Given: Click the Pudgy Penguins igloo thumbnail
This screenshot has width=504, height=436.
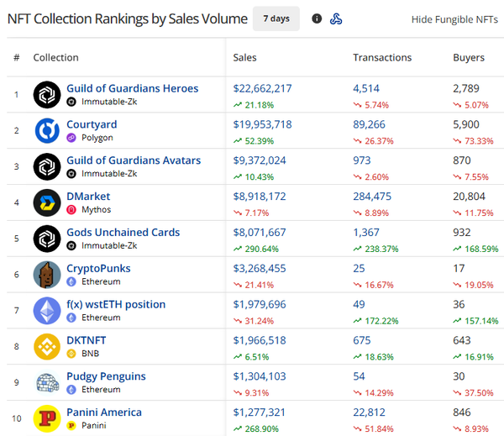Looking at the screenshot, I should pyautogui.click(x=47, y=382).
